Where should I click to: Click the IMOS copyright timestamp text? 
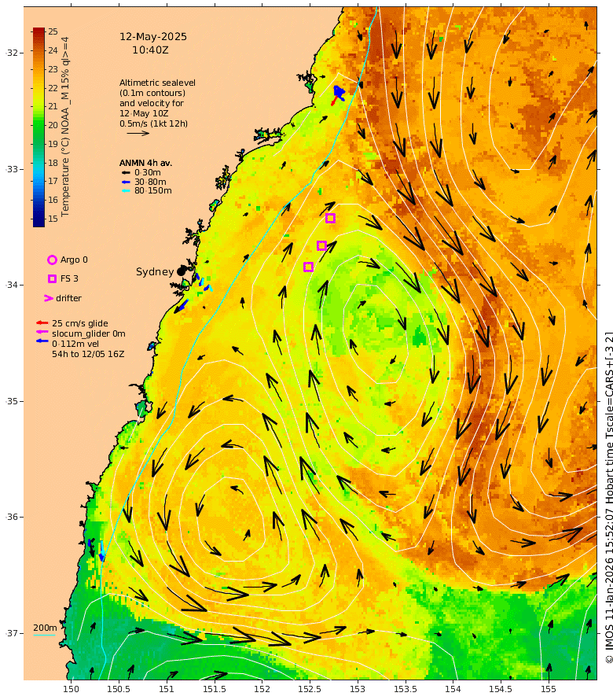click(x=608, y=497)
